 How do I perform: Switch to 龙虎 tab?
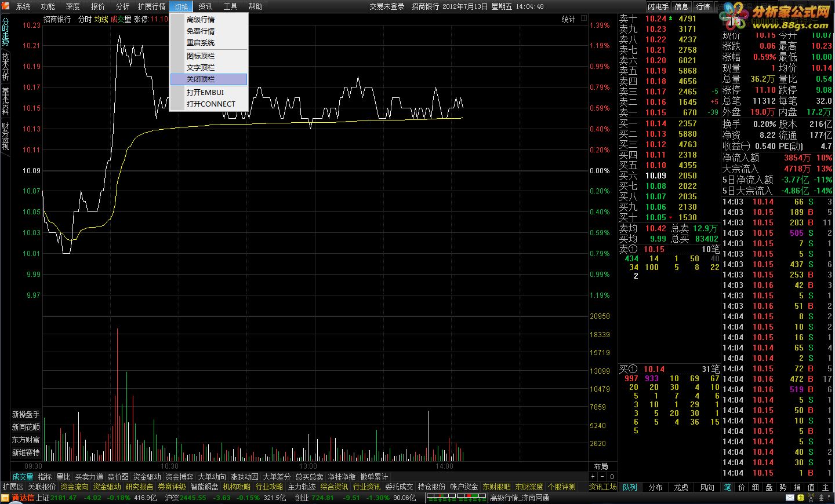pos(681,487)
